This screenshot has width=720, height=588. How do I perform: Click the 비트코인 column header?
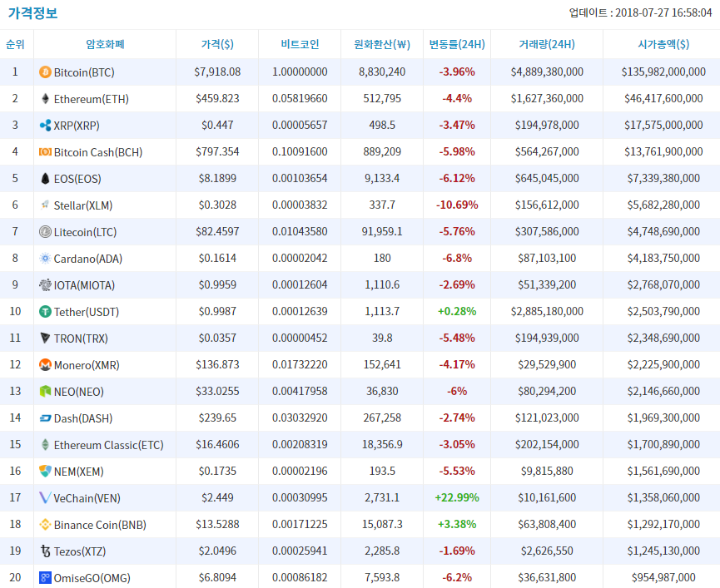300,44
